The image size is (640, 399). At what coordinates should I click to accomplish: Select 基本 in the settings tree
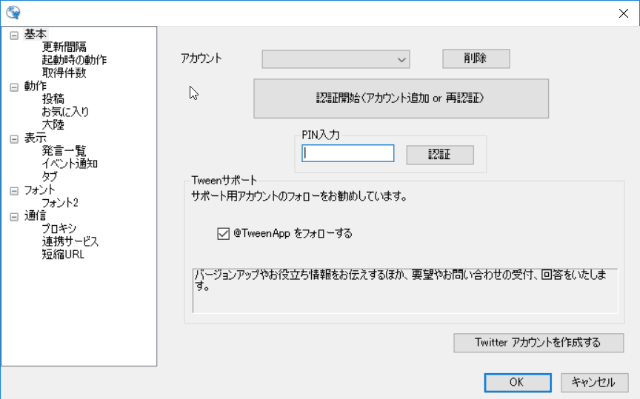pyautogui.click(x=36, y=34)
